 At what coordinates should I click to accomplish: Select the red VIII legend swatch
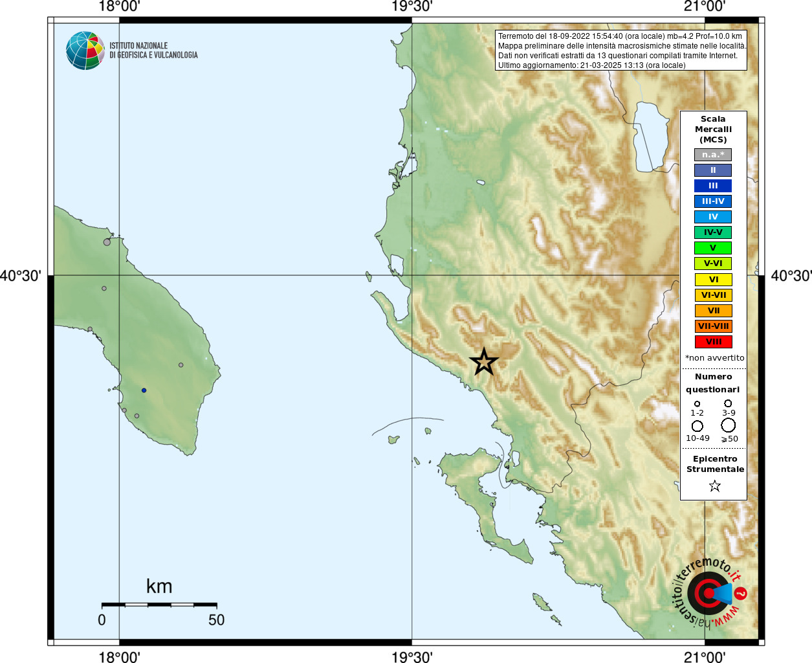713,342
